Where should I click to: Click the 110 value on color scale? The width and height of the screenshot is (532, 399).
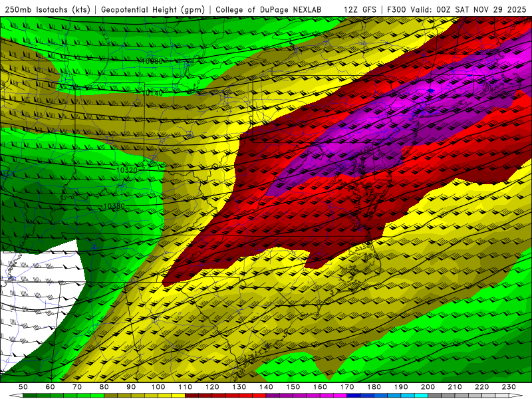(185, 387)
